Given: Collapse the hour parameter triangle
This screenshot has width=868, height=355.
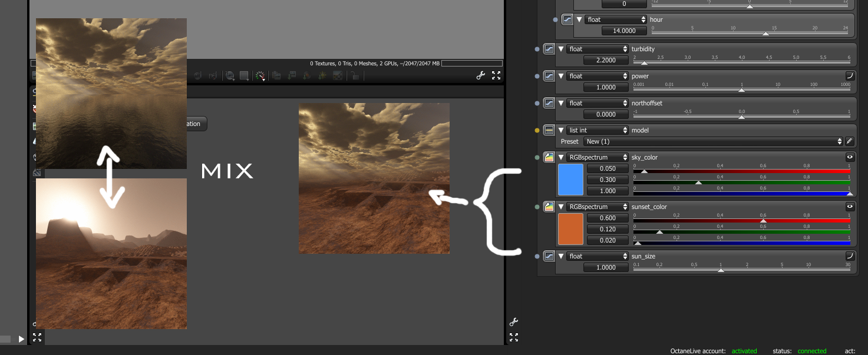Looking at the screenshot, I should pos(580,19).
